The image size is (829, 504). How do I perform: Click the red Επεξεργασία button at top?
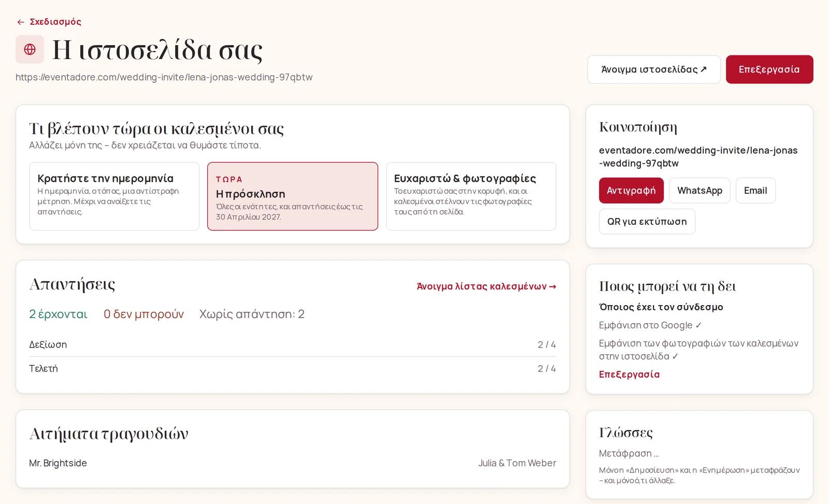pos(769,69)
